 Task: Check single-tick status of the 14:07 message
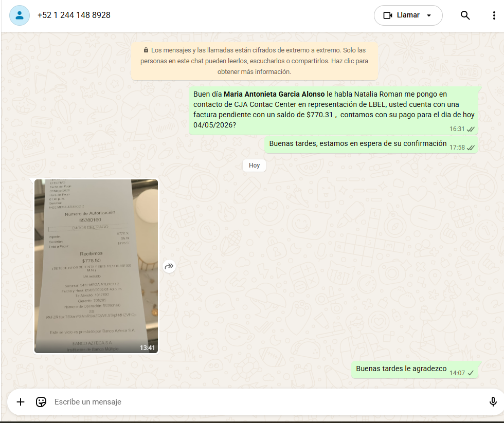pos(471,373)
